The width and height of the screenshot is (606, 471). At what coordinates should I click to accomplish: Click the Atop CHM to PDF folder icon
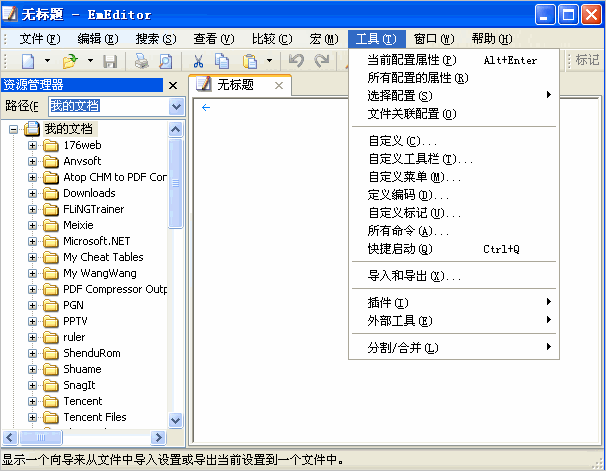point(51,178)
